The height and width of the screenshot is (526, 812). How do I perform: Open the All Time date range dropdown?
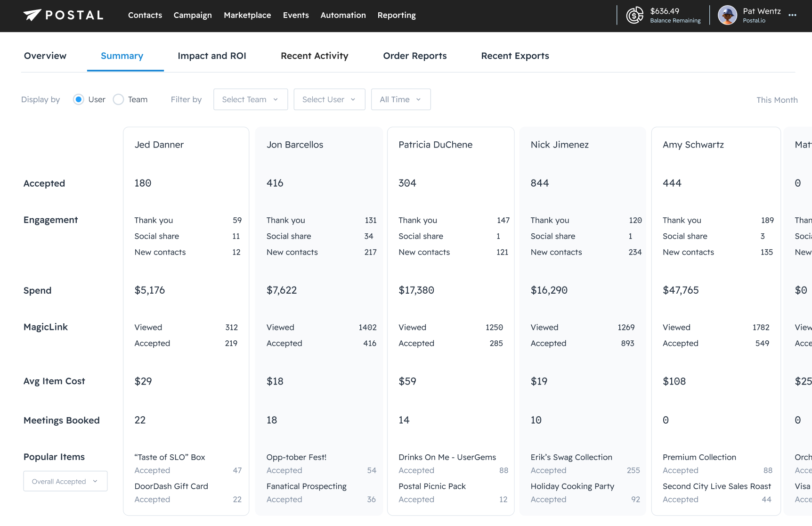(400, 99)
